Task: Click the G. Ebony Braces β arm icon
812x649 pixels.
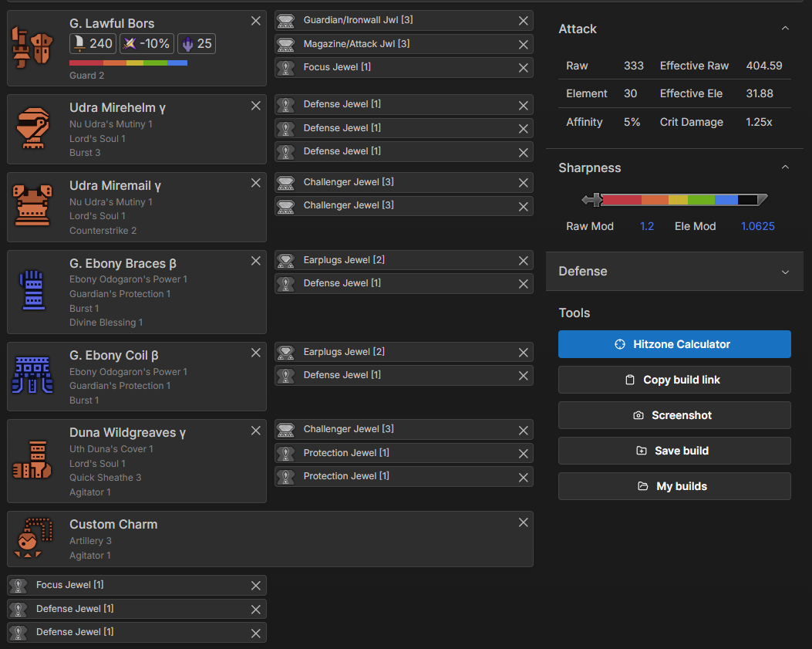Action: (32, 291)
